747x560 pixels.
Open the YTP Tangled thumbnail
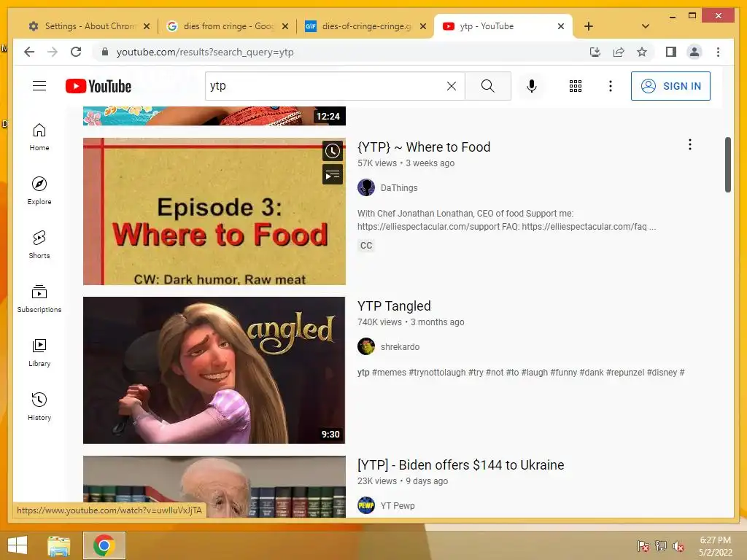click(x=214, y=370)
